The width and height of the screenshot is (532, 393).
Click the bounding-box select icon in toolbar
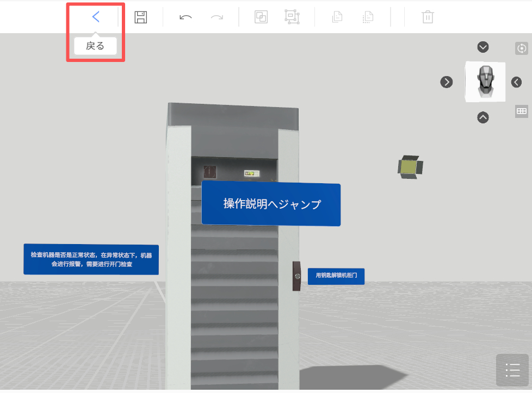point(292,17)
